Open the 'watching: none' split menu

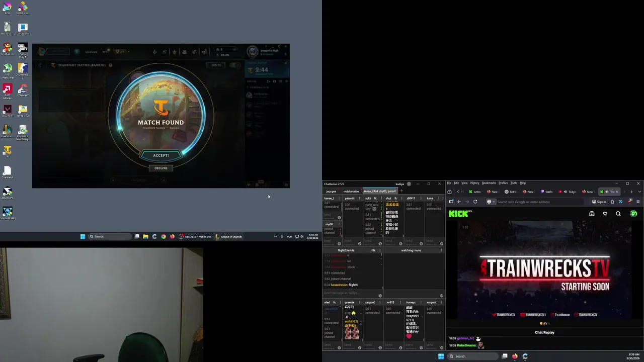pos(441,250)
